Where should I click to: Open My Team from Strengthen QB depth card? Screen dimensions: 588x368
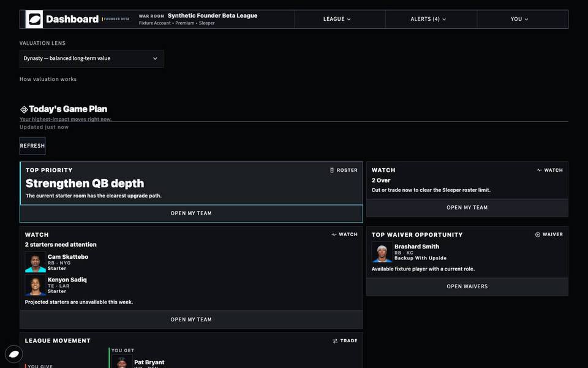pos(191,213)
